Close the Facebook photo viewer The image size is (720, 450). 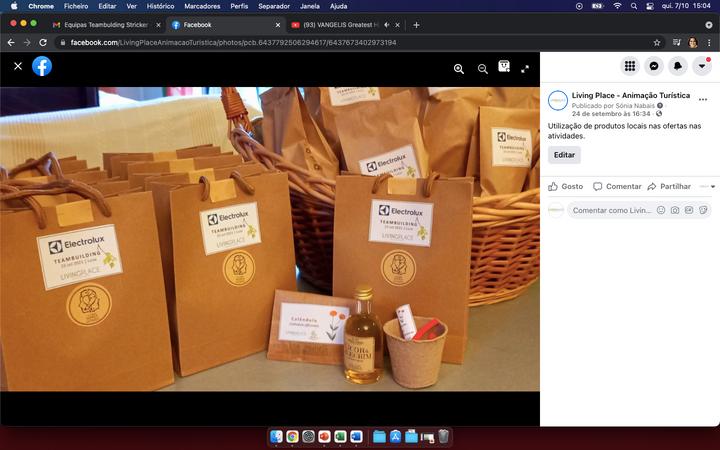tap(18, 66)
